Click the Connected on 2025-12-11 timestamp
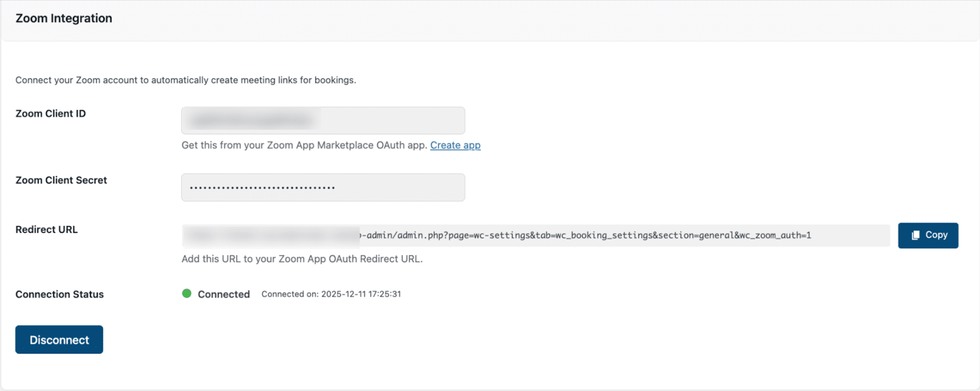 pyautogui.click(x=331, y=294)
